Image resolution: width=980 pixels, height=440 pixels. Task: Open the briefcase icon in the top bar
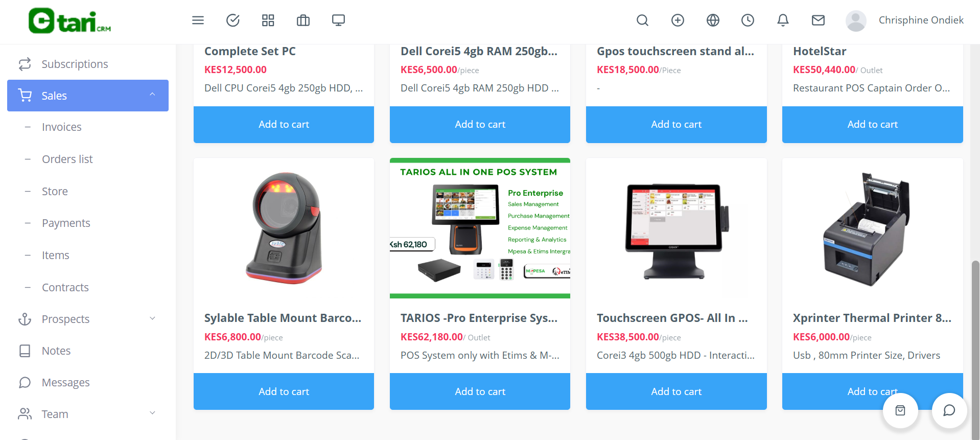coord(303,20)
